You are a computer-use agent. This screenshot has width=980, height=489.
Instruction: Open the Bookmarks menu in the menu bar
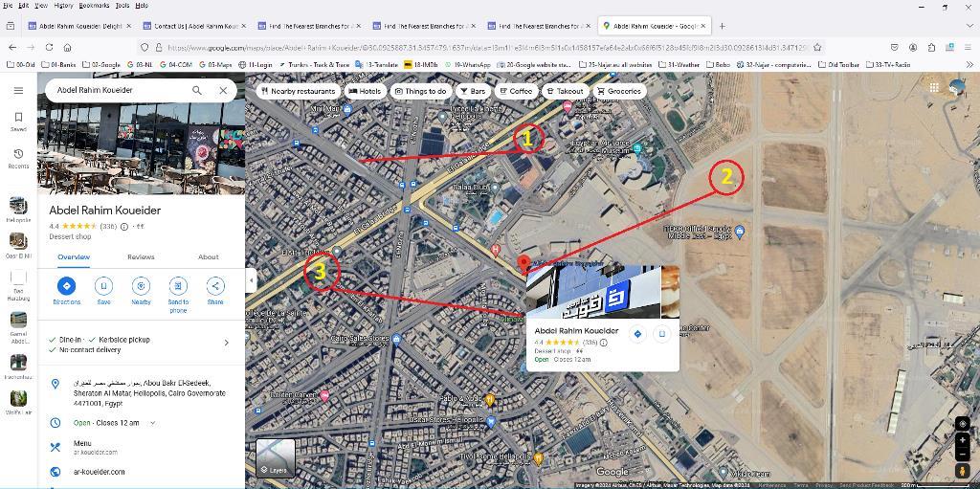[x=94, y=5]
